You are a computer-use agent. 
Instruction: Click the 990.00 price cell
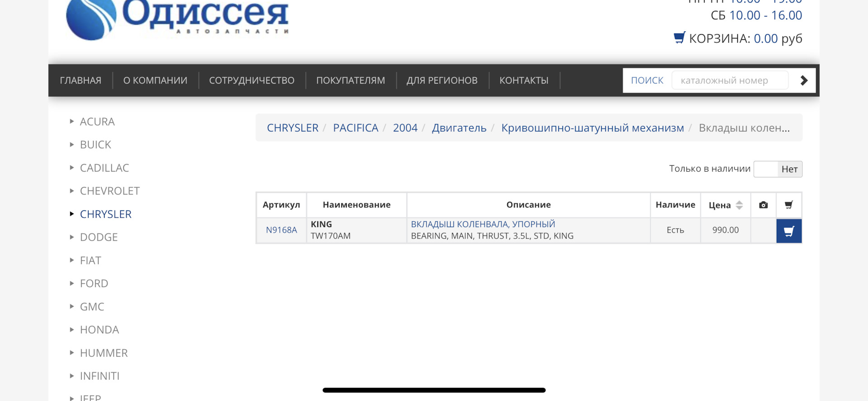726,230
